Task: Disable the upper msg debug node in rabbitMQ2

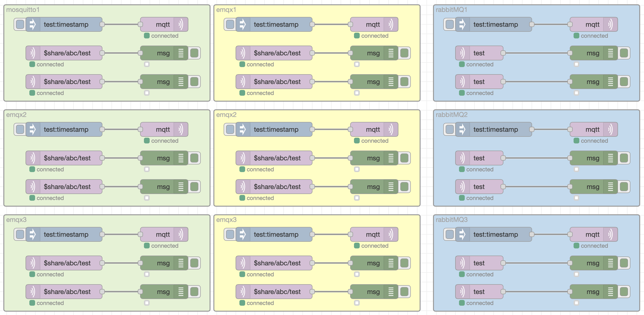Action: click(624, 158)
